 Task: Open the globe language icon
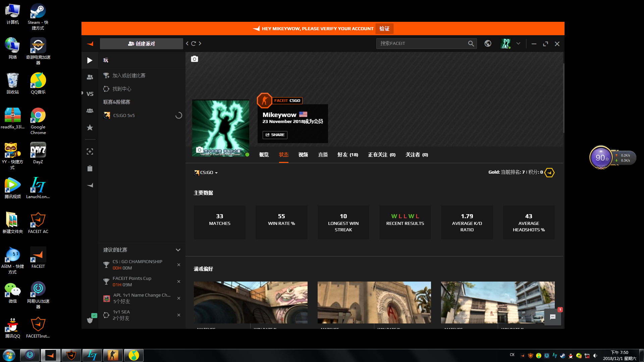pos(488,44)
